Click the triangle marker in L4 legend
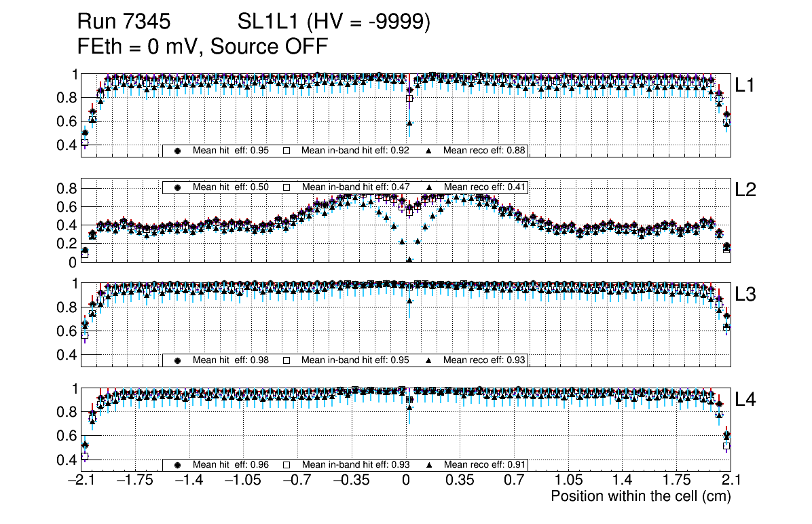 429,465
